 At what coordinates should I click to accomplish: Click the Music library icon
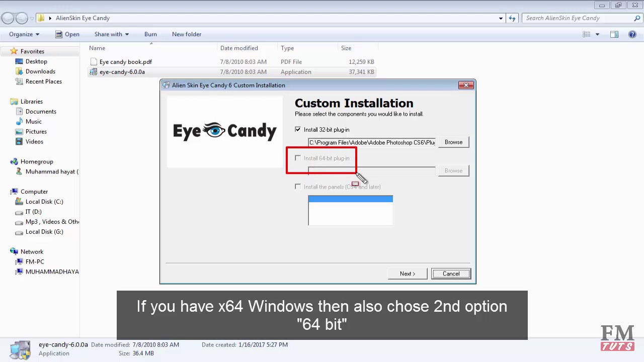pyautogui.click(x=19, y=122)
